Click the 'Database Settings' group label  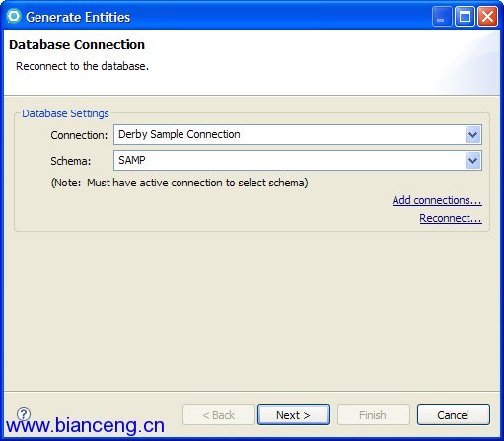click(x=65, y=113)
